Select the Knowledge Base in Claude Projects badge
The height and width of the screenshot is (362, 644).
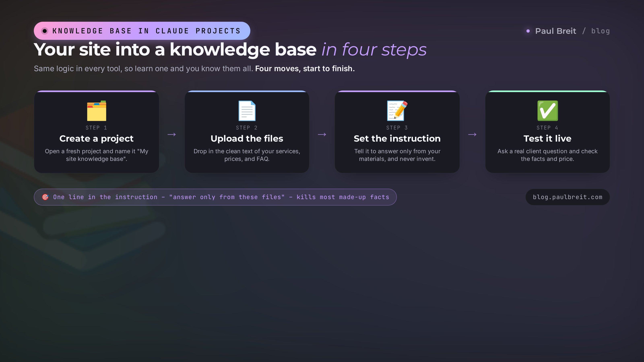[x=142, y=31]
